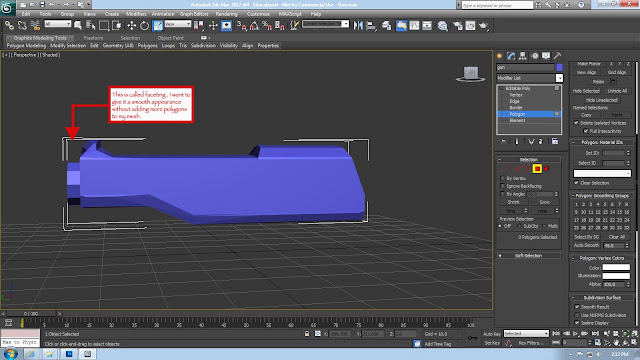
Task: Click the Unhide All button
Action: click(x=617, y=91)
